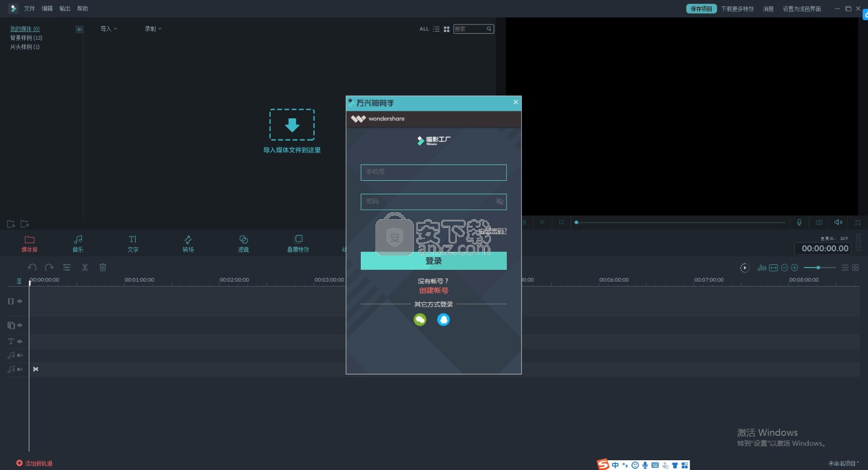Screen dimensions: 868x470
Task: Click the timeline snap marker icon
Action: click(x=19, y=281)
